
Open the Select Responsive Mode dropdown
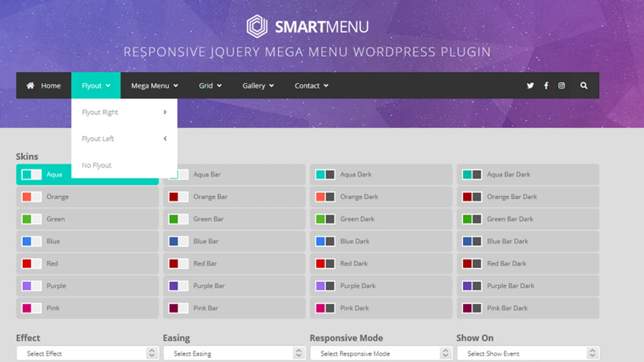pyautogui.click(x=381, y=353)
